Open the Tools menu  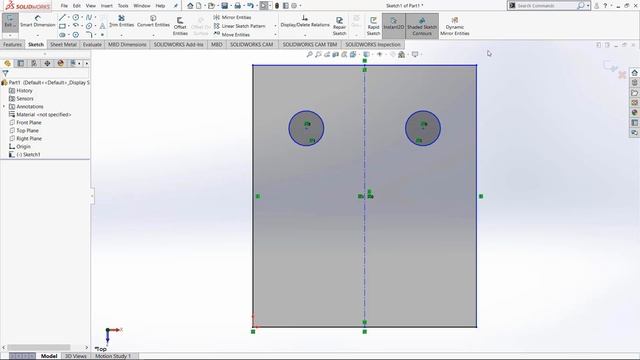click(123, 6)
